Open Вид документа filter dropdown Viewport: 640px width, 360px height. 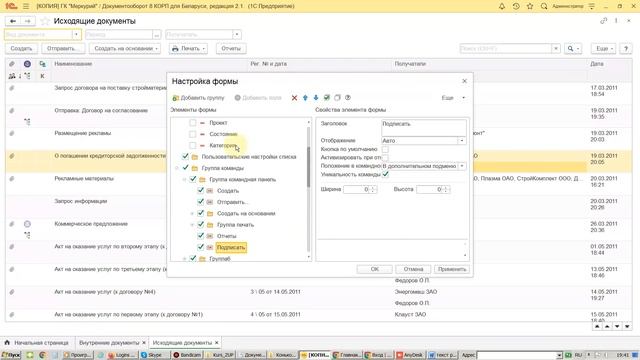[x=76, y=35]
